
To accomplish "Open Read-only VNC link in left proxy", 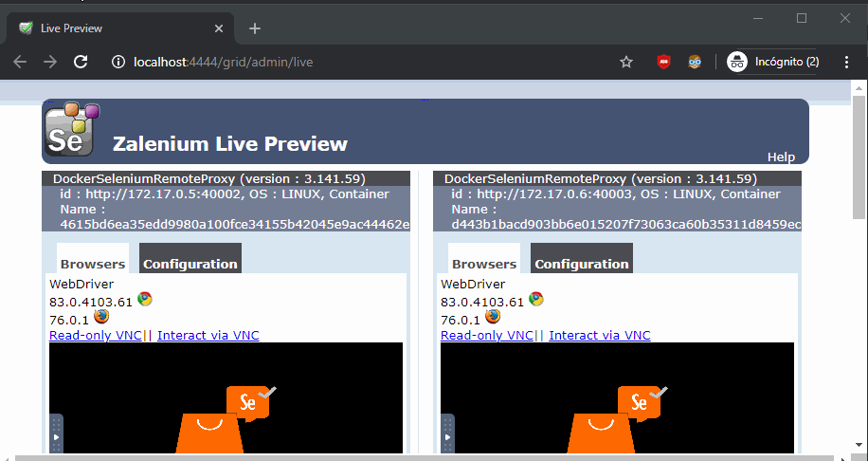I will coord(94,335).
